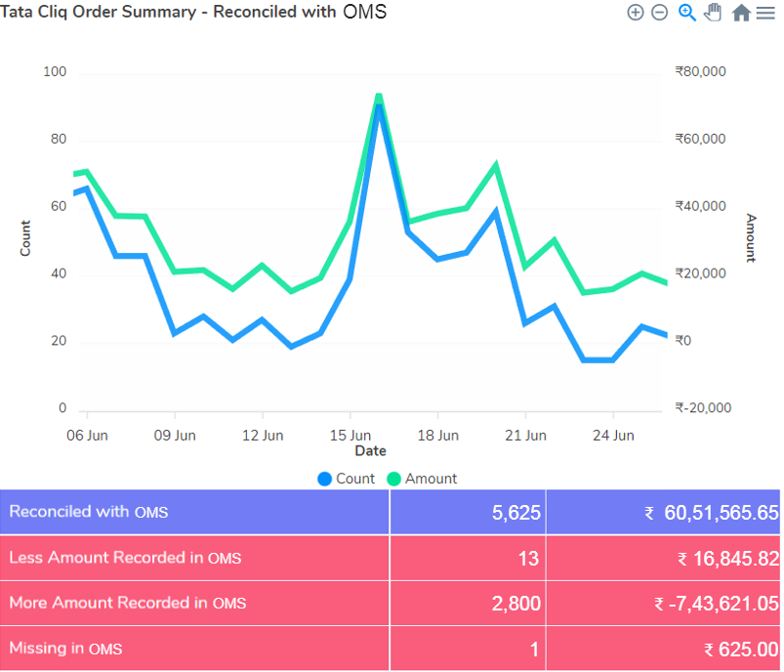The height and width of the screenshot is (672, 784).
Task: Click the green Amount legend marker
Action: tap(394, 479)
